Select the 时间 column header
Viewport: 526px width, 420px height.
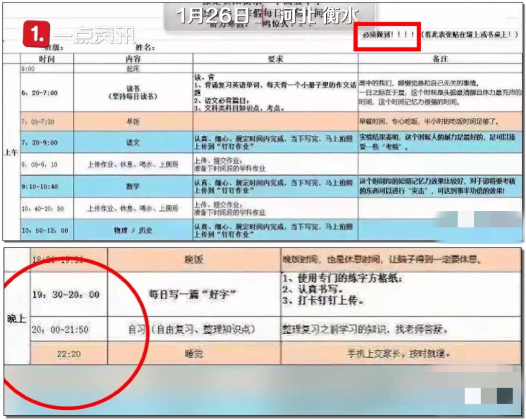[47, 59]
